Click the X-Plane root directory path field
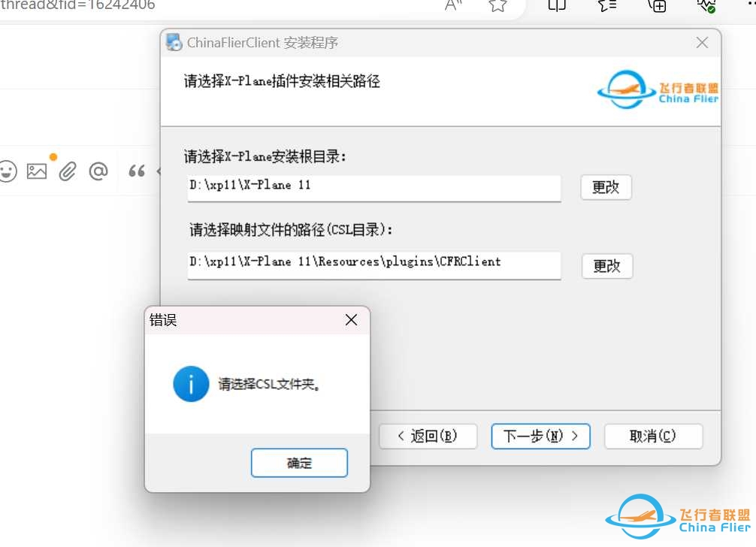This screenshot has height=547, width=756. click(374, 189)
